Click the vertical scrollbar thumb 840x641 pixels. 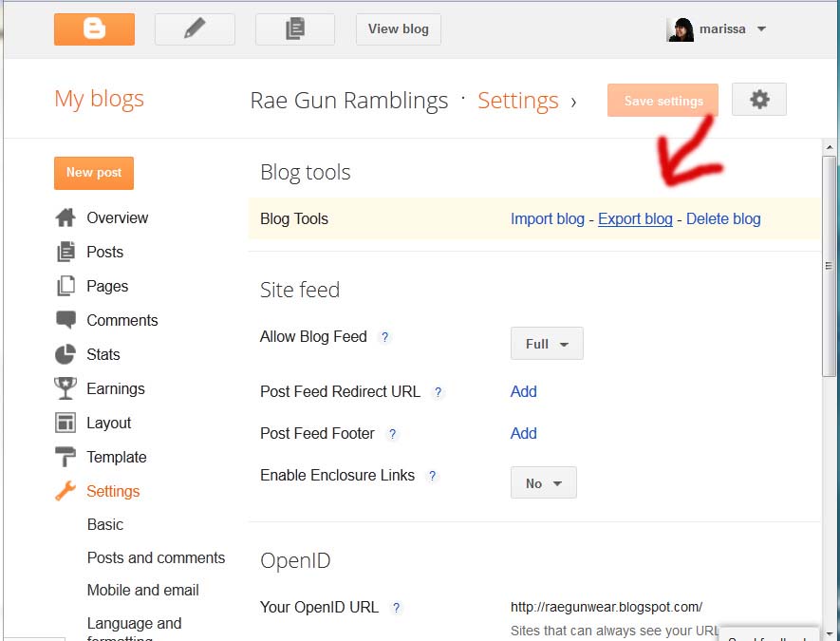[x=830, y=266]
